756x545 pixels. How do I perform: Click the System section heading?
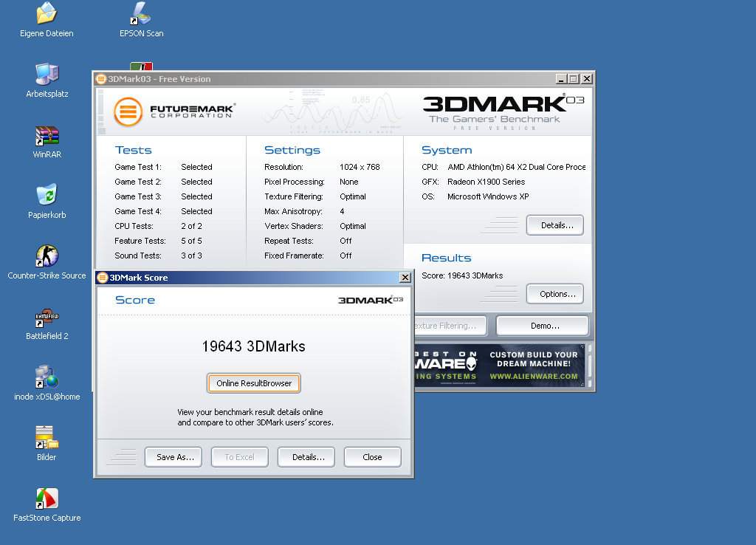point(447,150)
